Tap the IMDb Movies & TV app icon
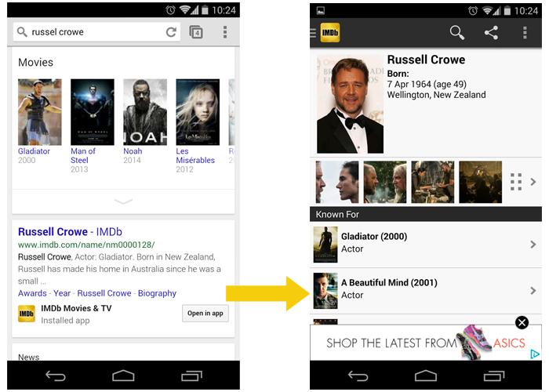Image resolution: width=549 pixels, height=392 pixels. coord(27,314)
